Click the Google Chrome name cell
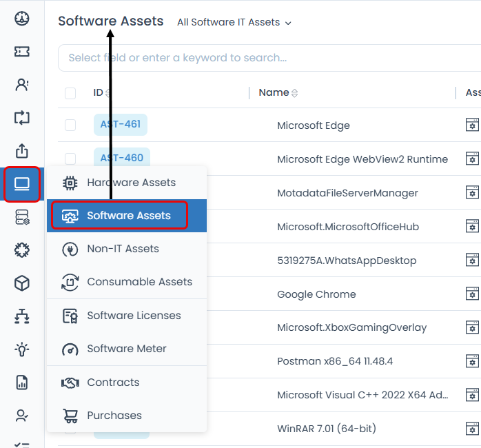 [x=316, y=294]
